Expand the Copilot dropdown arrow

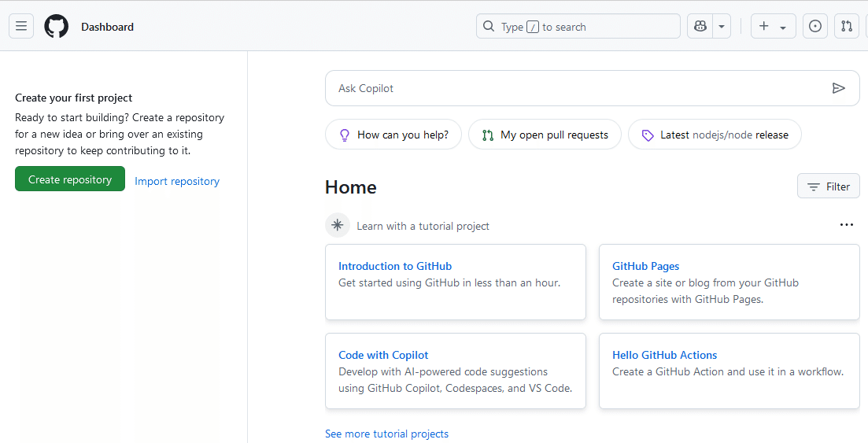(x=722, y=26)
